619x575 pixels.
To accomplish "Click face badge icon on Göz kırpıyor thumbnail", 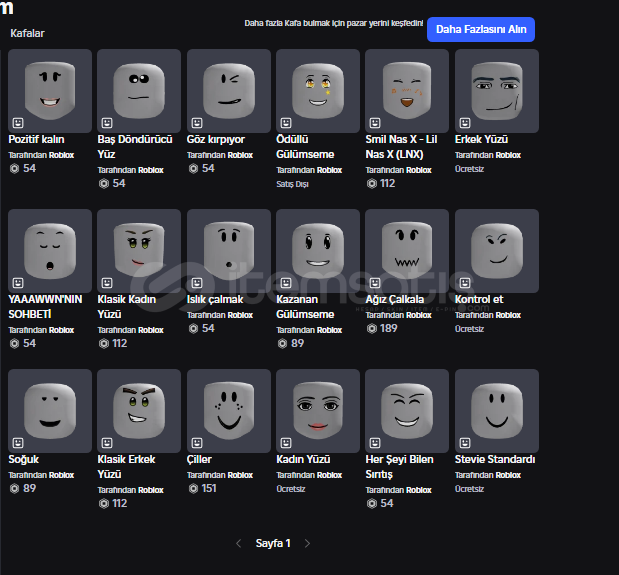I will 197,123.
